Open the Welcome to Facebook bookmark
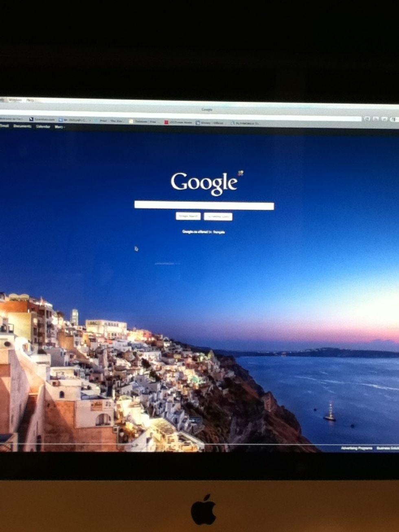This screenshot has height=532, width=399. pyautogui.click(x=11, y=118)
